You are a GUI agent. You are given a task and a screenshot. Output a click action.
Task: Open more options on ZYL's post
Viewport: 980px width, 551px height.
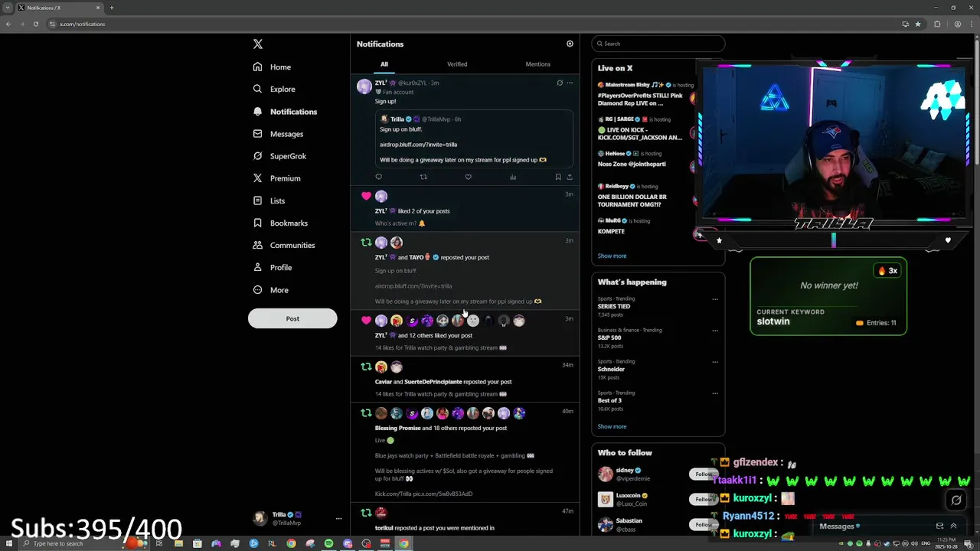(570, 83)
